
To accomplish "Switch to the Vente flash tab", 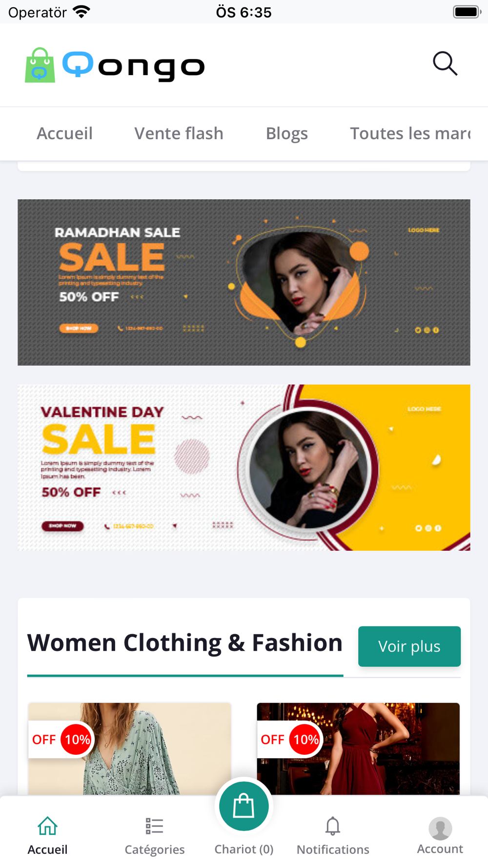I will 179,133.
